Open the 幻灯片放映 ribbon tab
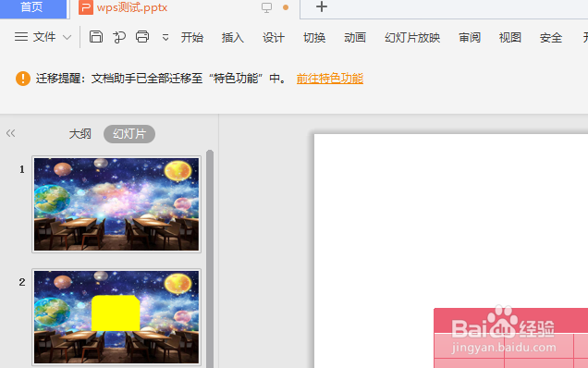 pyautogui.click(x=412, y=38)
